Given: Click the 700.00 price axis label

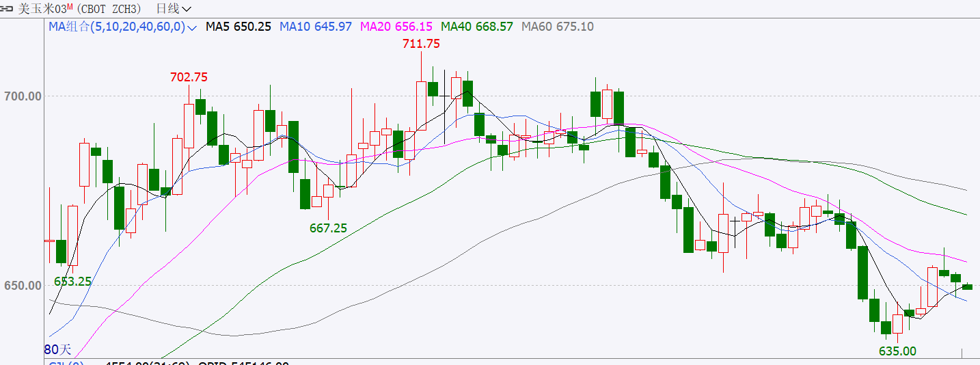Looking at the screenshot, I should point(22,96).
